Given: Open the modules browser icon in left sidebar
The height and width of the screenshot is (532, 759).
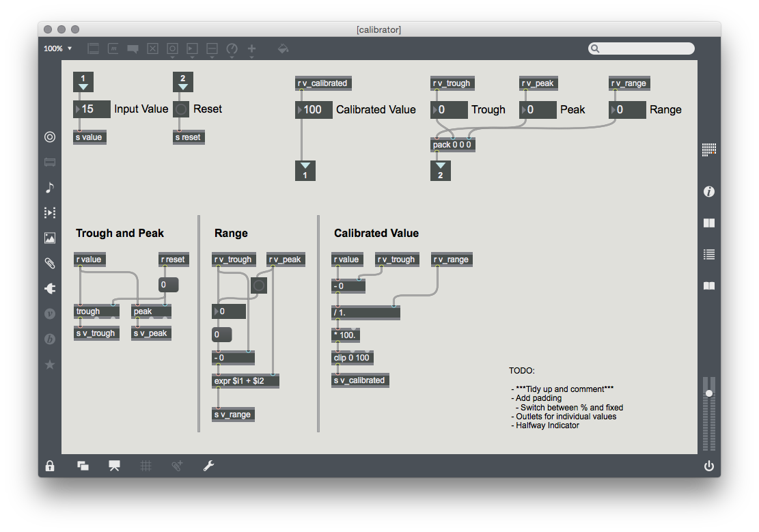Looking at the screenshot, I should [50, 162].
